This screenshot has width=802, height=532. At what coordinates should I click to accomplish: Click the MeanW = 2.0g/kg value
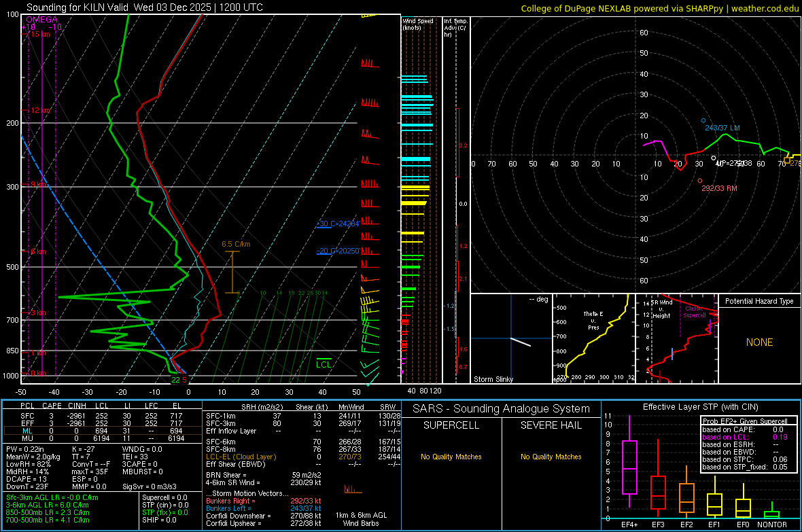(33, 457)
